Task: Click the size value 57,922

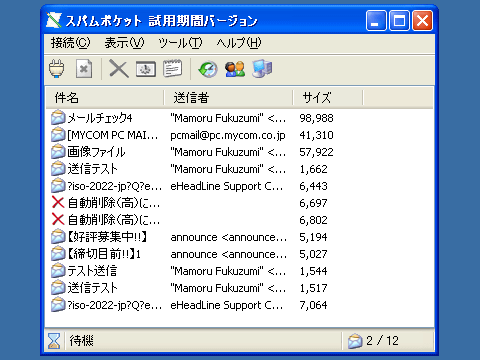Action: point(316,152)
